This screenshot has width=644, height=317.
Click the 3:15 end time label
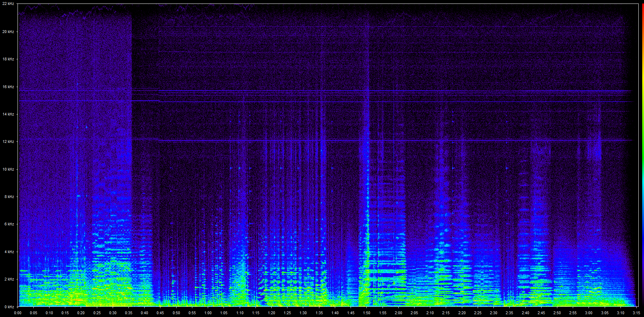636,313
